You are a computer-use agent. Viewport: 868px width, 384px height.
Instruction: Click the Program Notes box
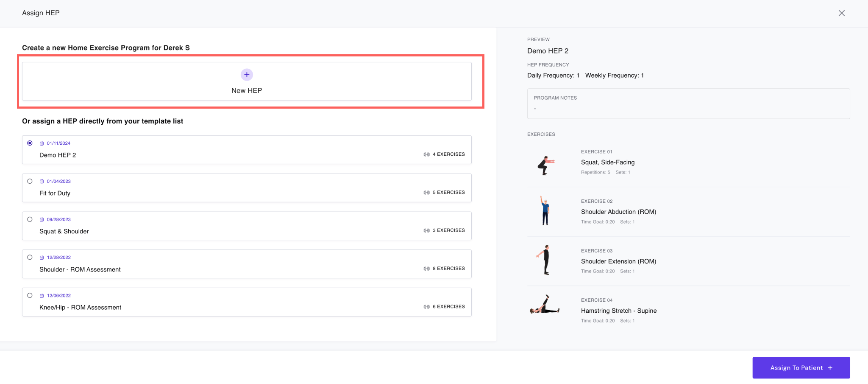688,104
